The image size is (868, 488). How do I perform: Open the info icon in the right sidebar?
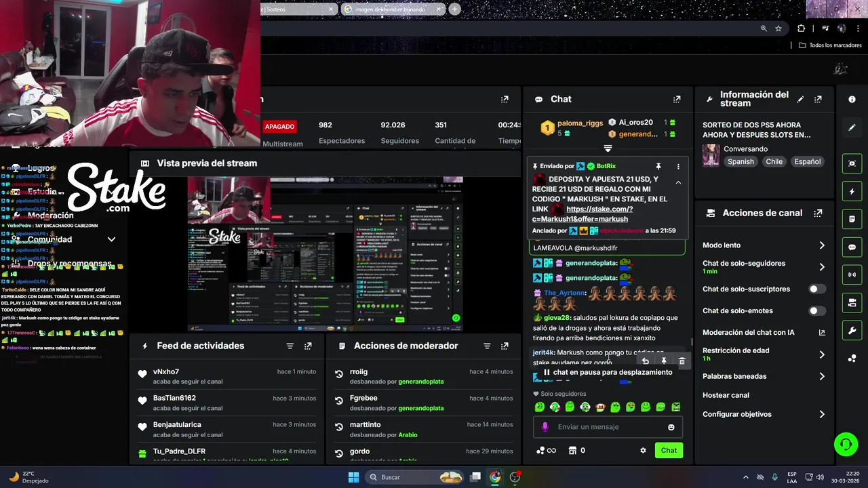click(852, 99)
